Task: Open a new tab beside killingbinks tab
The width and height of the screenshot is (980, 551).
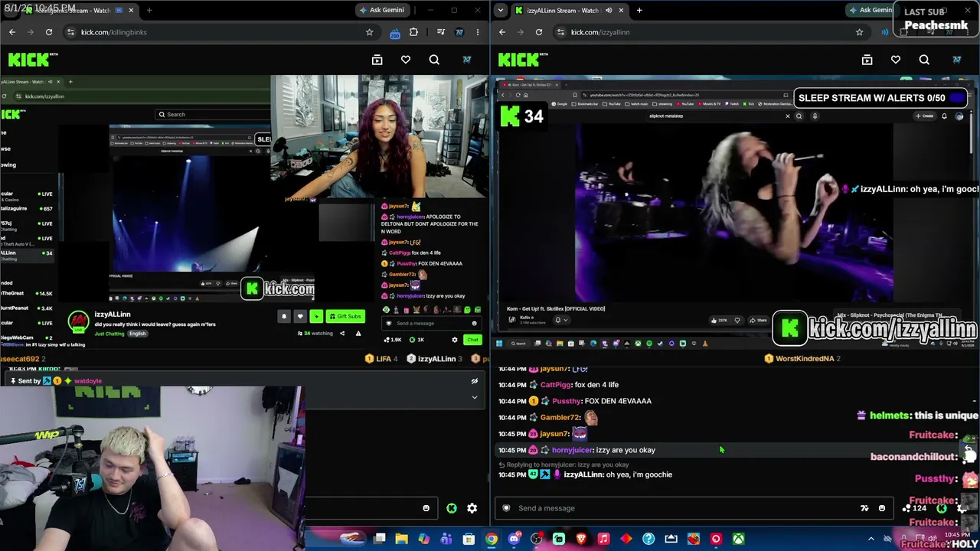Action: coord(149,11)
